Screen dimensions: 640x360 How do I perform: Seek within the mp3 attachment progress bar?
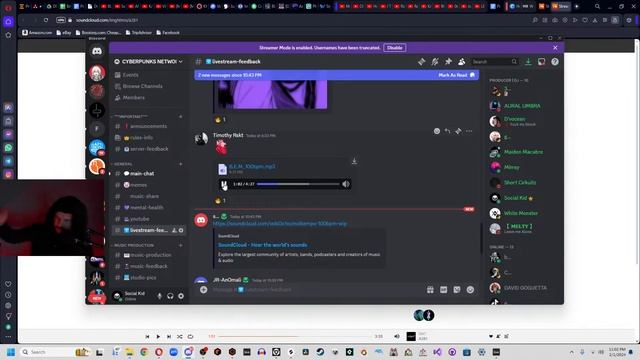pyautogui.click(x=298, y=184)
